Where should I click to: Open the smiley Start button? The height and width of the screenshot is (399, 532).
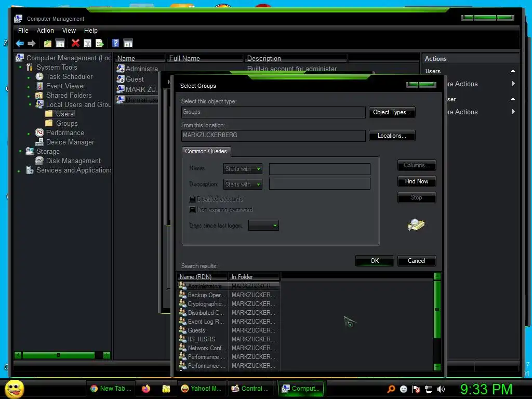pyautogui.click(x=14, y=389)
